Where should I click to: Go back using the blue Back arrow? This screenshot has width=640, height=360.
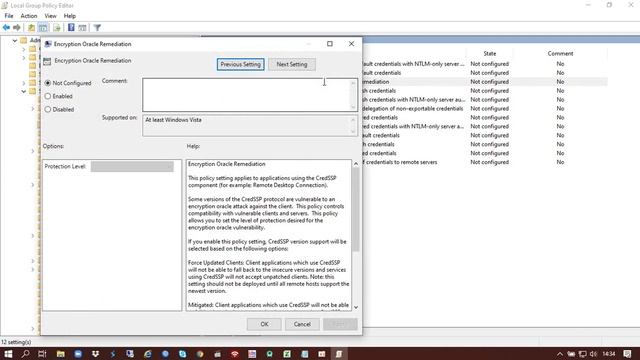(6, 28)
